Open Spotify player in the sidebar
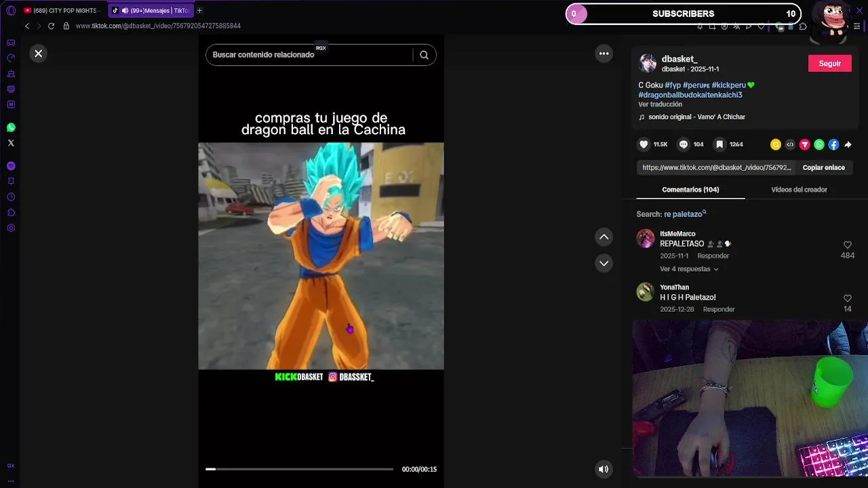Screen dimensions: 868x488 click(x=11, y=166)
